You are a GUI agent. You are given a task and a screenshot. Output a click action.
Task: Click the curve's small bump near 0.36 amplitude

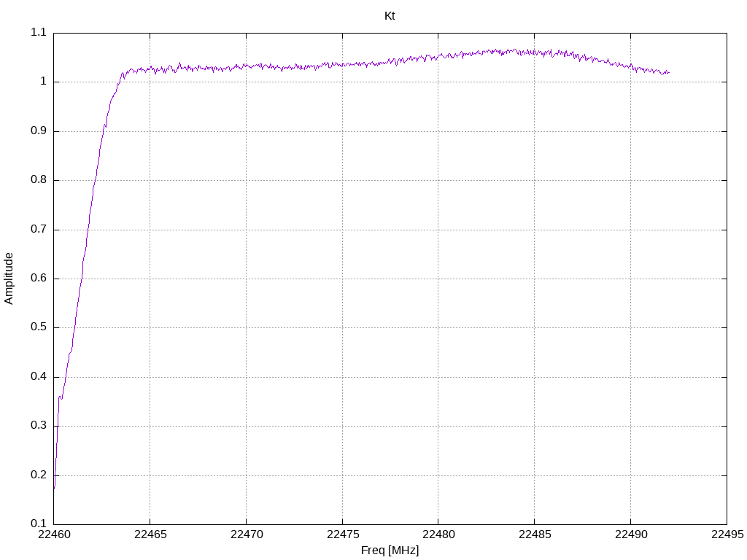coord(61,397)
